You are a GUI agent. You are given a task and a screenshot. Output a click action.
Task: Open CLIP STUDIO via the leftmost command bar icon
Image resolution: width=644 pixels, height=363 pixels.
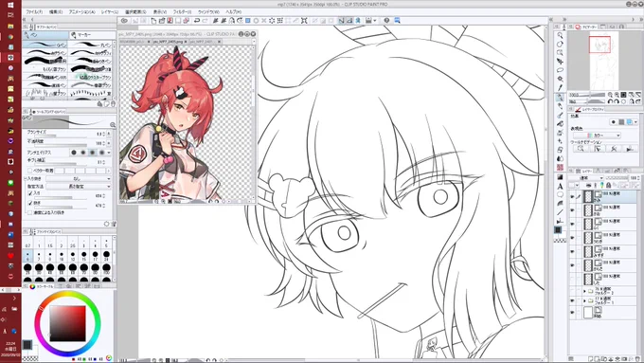click(x=124, y=21)
